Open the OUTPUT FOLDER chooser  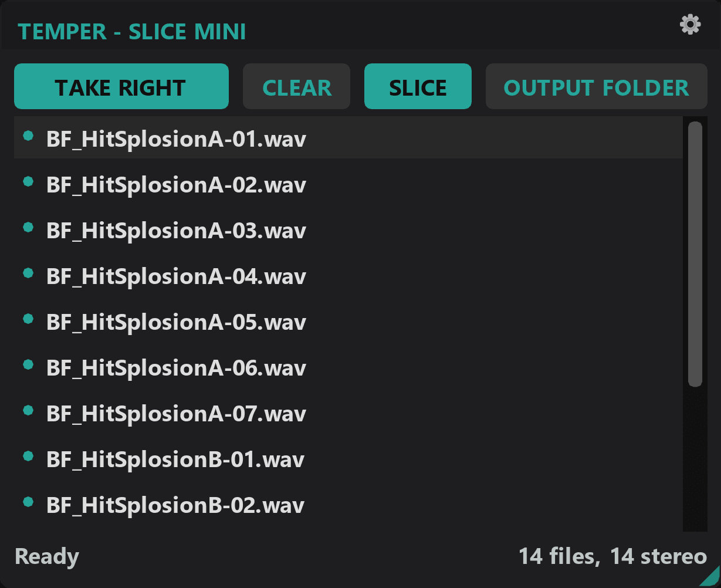(596, 87)
